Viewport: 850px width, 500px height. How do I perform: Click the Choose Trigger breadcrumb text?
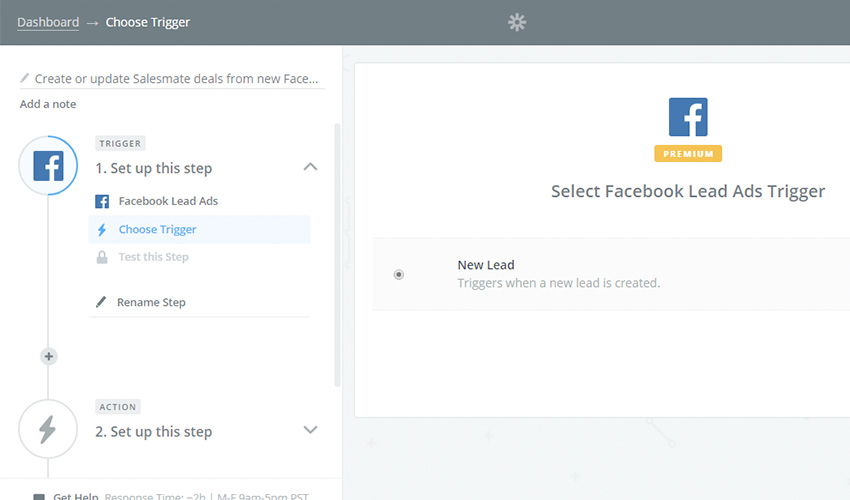coord(147,22)
